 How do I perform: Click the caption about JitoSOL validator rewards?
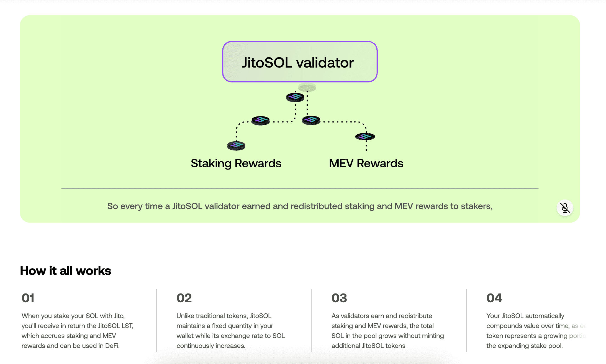coord(300,206)
